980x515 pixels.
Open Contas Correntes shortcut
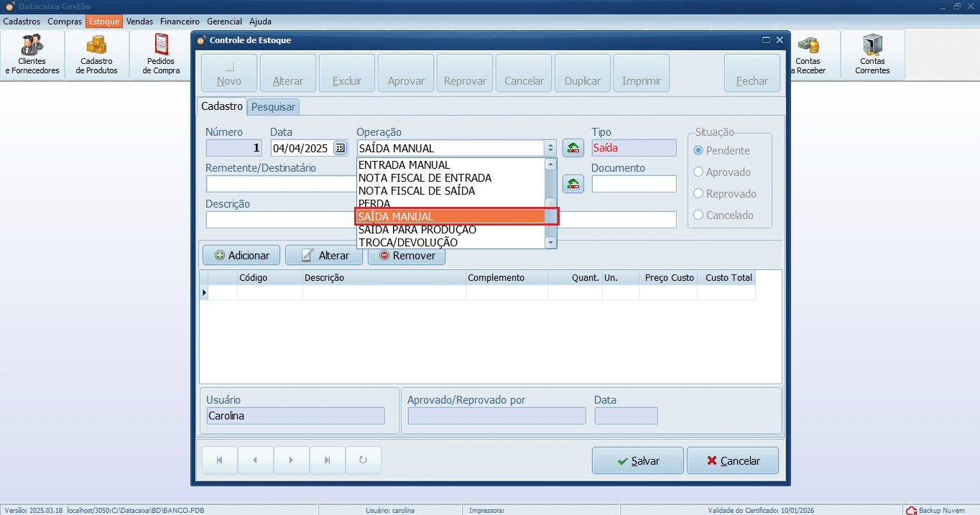(x=872, y=54)
